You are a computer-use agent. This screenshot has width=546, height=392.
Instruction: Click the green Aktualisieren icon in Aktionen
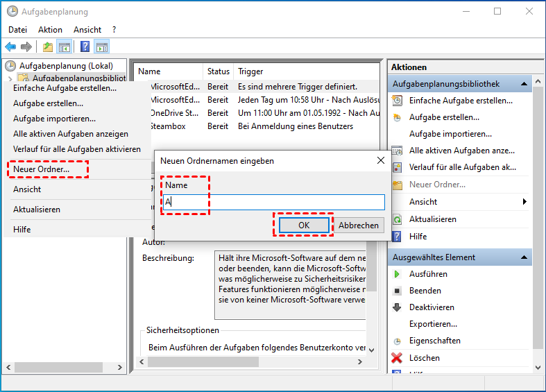[398, 219]
